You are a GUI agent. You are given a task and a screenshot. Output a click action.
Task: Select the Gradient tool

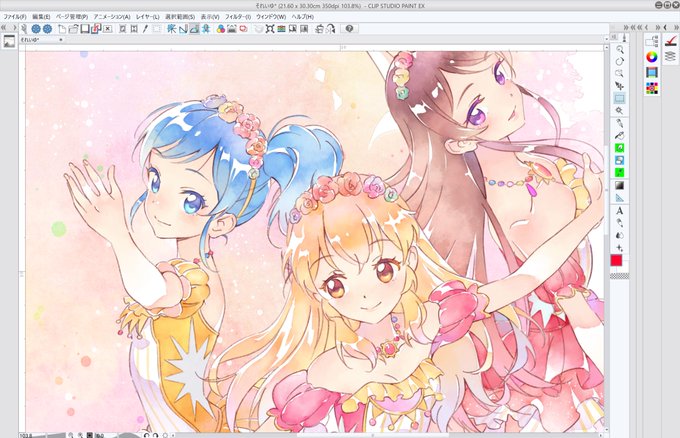point(620,186)
